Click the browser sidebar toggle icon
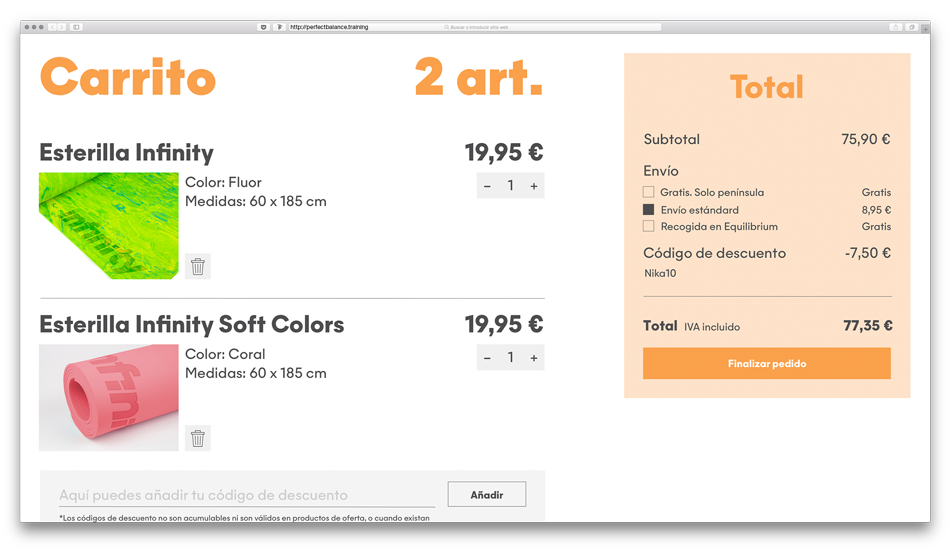Image resolution: width=950 pixels, height=559 pixels. [76, 27]
